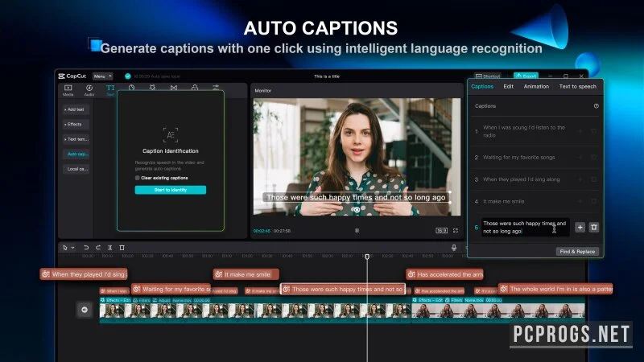Open the Adjustment sliders icon
This screenshot has width=644, height=362.
click(x=216, y=87)
